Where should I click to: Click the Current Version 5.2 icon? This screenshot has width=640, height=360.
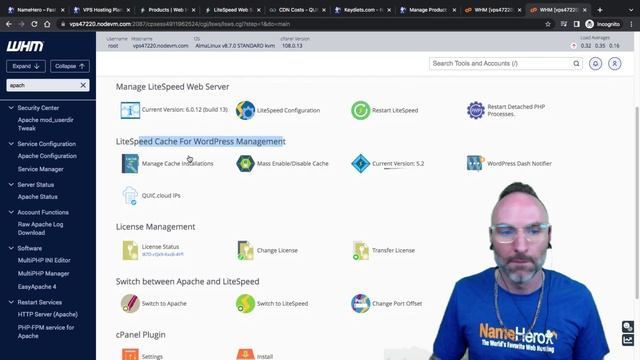(360, 163)
